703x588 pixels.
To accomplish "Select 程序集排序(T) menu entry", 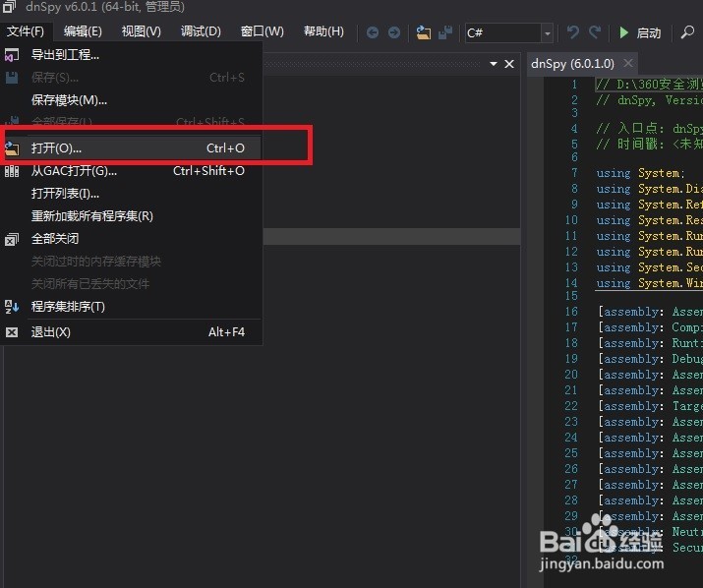I will coord(132,307).
